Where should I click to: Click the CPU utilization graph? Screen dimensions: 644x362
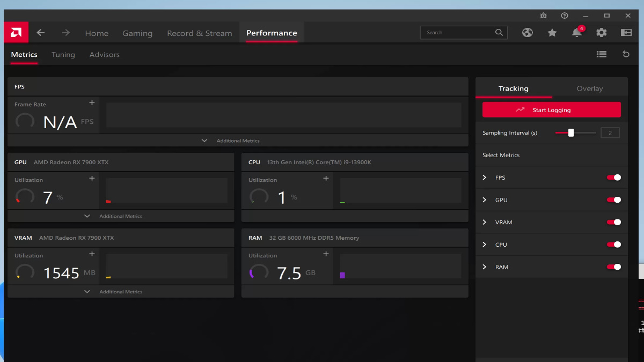pyautogui.click(x=401, y=190)
